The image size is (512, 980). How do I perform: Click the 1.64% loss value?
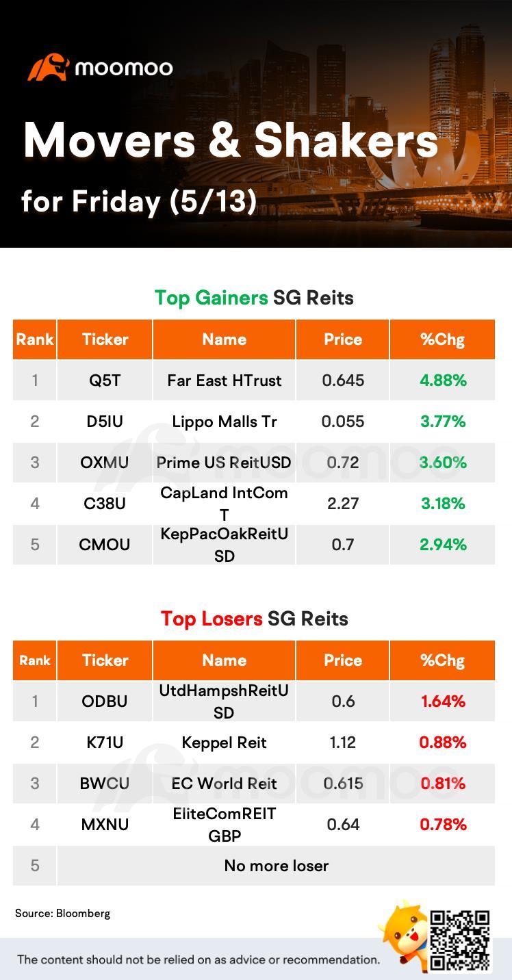443,701
